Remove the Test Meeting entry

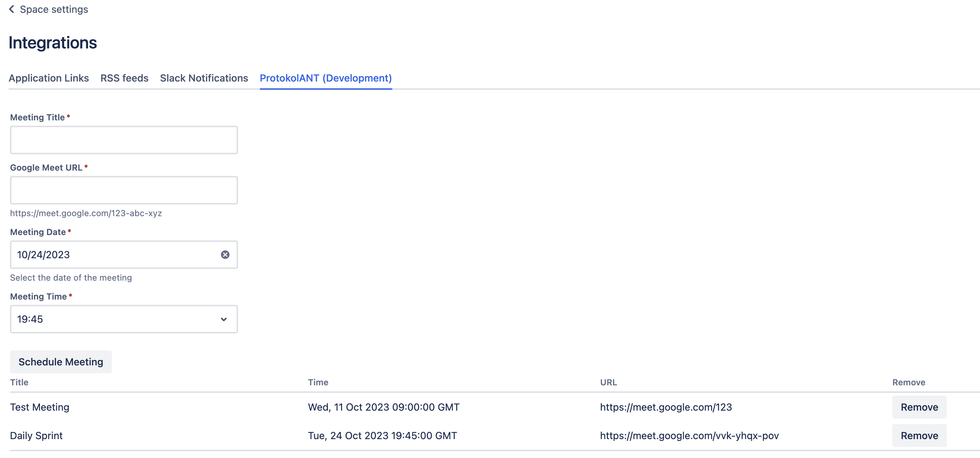pos(919,407)
